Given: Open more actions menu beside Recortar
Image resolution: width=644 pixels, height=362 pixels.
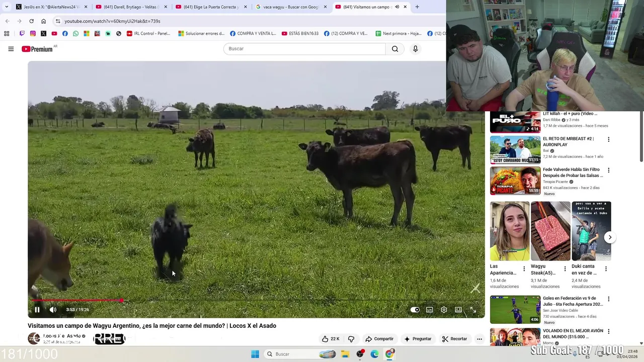Looking at the screenshot, I should (479, 339).
